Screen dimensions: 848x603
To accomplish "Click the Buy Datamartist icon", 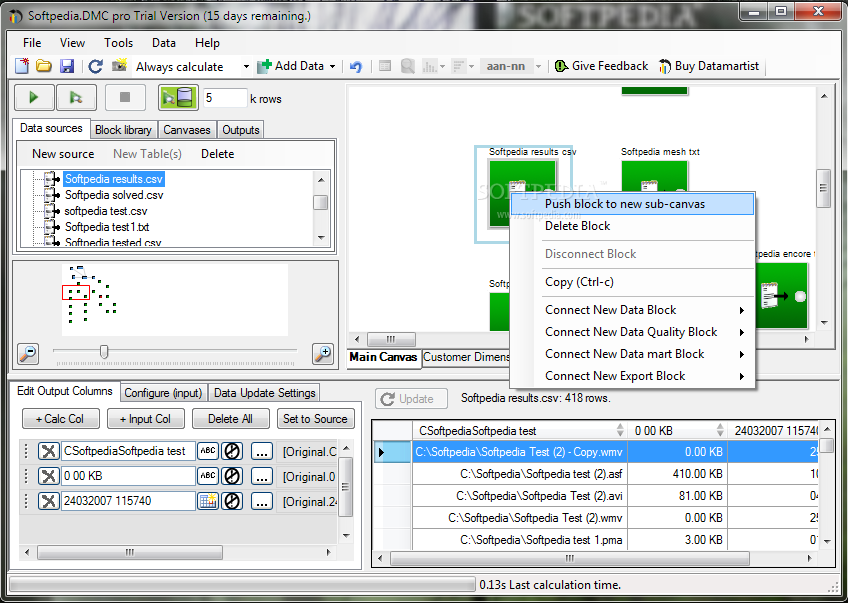I will click(x=664, y=66).
